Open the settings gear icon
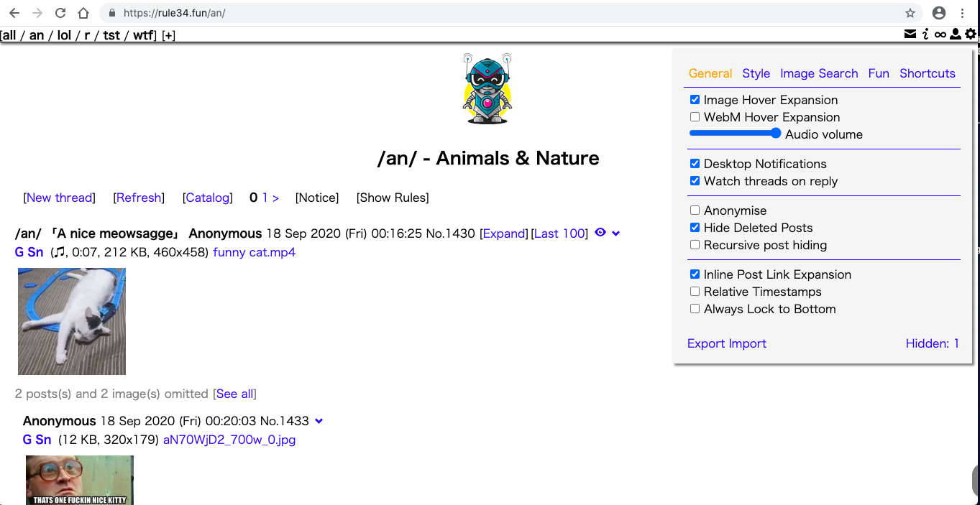 [x=969, y=34]
